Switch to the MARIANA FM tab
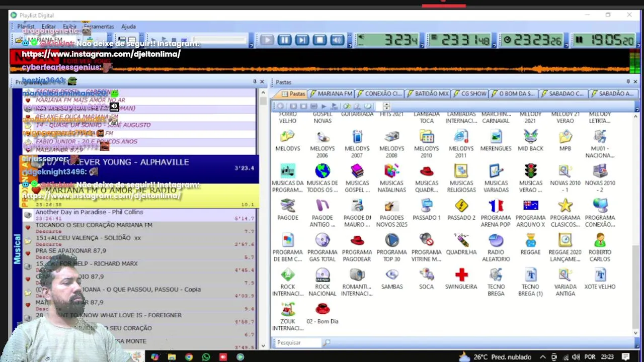Screen dimensions: 644x362 (x=331, y=94)
